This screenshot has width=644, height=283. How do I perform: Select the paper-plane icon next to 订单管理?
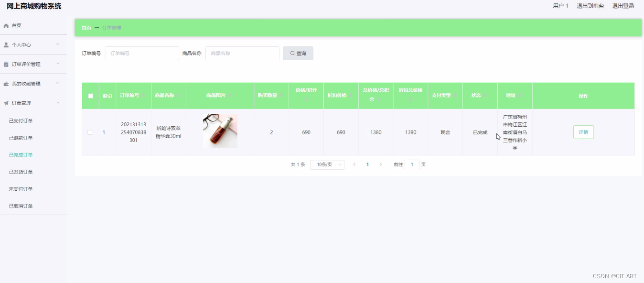pos(6,102)
